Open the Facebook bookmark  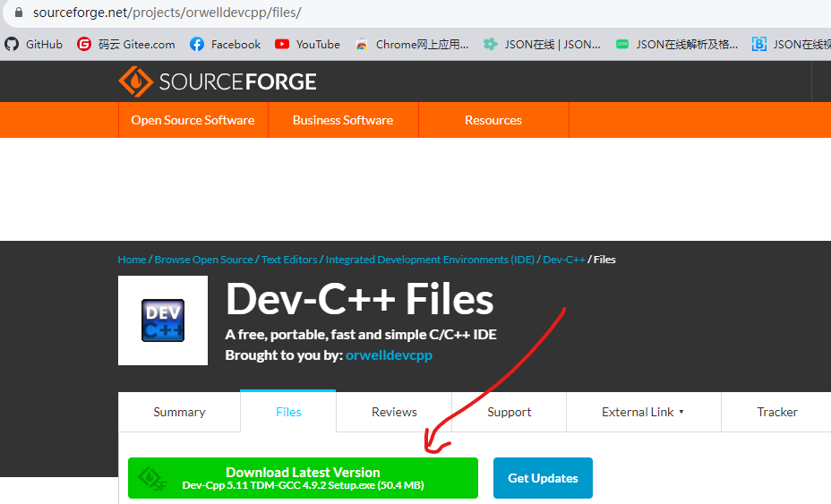(x=226, y=45)
